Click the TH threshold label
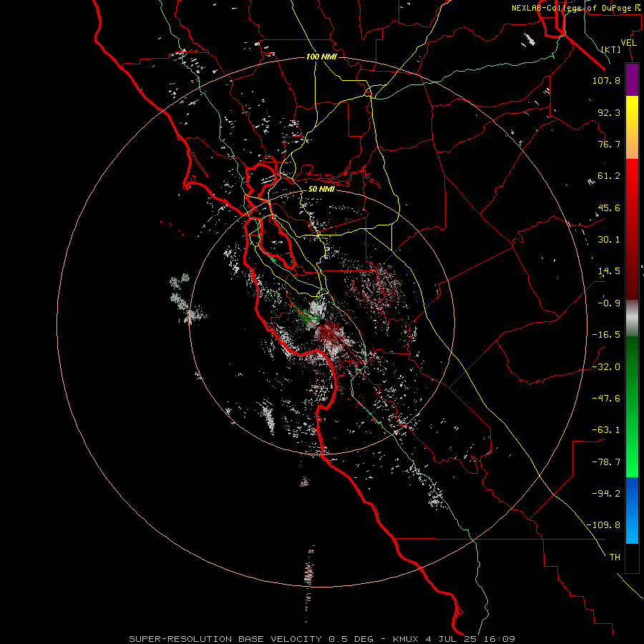This screenshot has height=644, width=644. pos(615,557)
